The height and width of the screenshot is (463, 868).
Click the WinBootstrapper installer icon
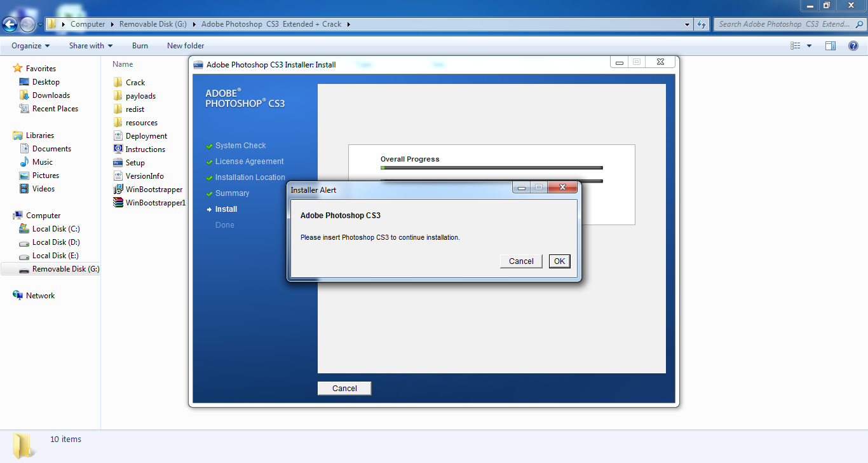coord(118,189)
